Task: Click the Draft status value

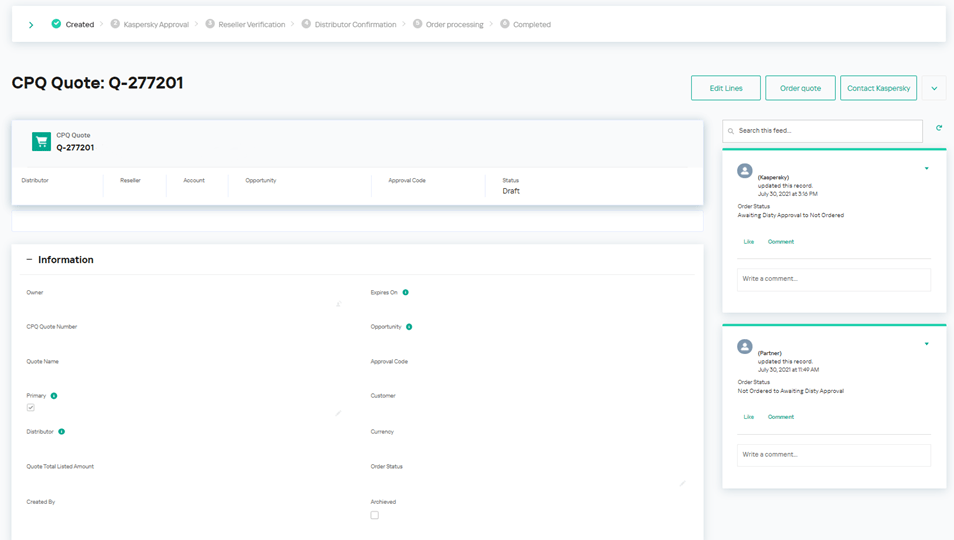Action: tap(511, 191)
